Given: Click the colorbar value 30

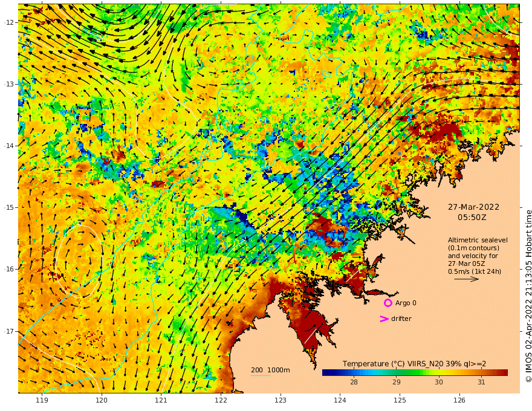Looking at the screenshot, I should pos(439,382).
